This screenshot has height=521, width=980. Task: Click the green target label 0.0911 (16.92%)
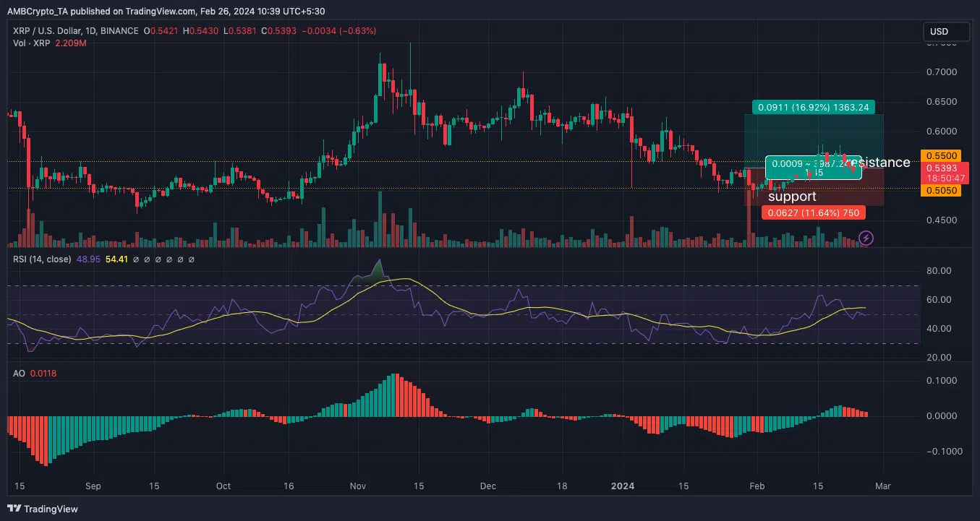pyautogui.click(x=814, y=107)
